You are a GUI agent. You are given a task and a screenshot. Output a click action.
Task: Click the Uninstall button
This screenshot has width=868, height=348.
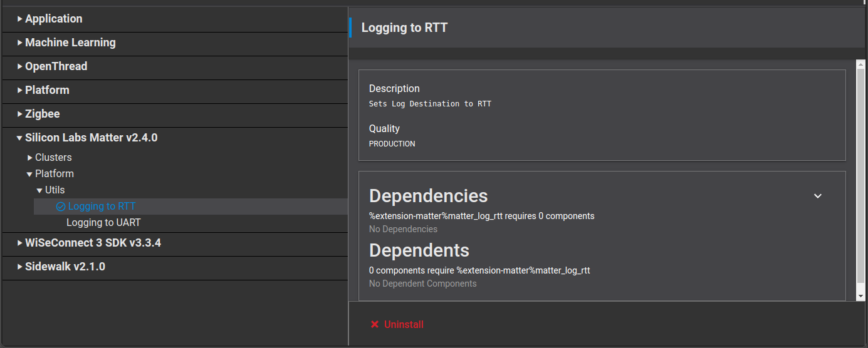click(x=404, y=324)
